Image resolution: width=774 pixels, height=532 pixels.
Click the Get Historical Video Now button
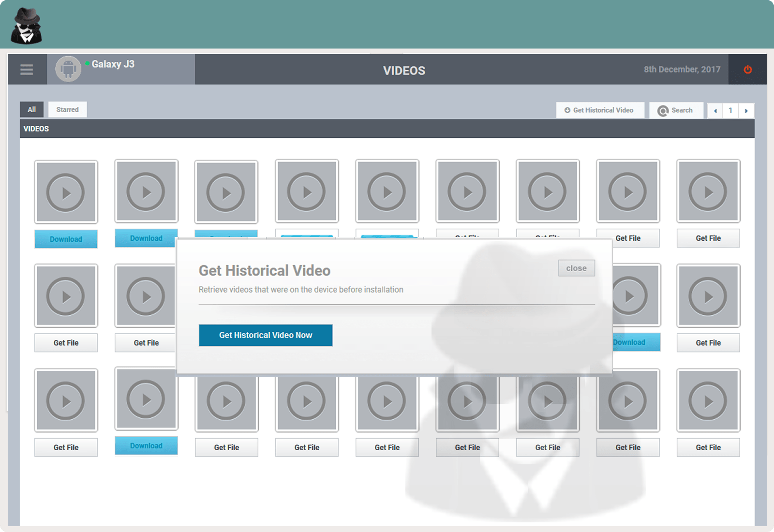265,335
